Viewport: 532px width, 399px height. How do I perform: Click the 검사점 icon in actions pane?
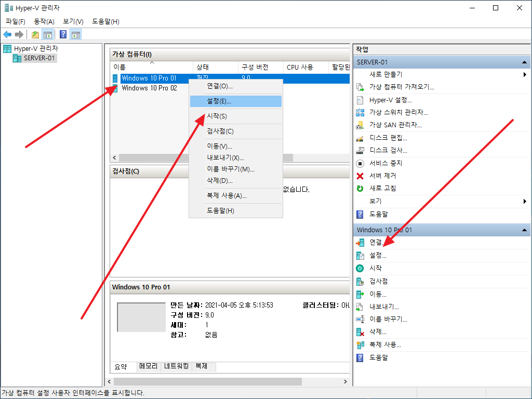tap(360, 281)
